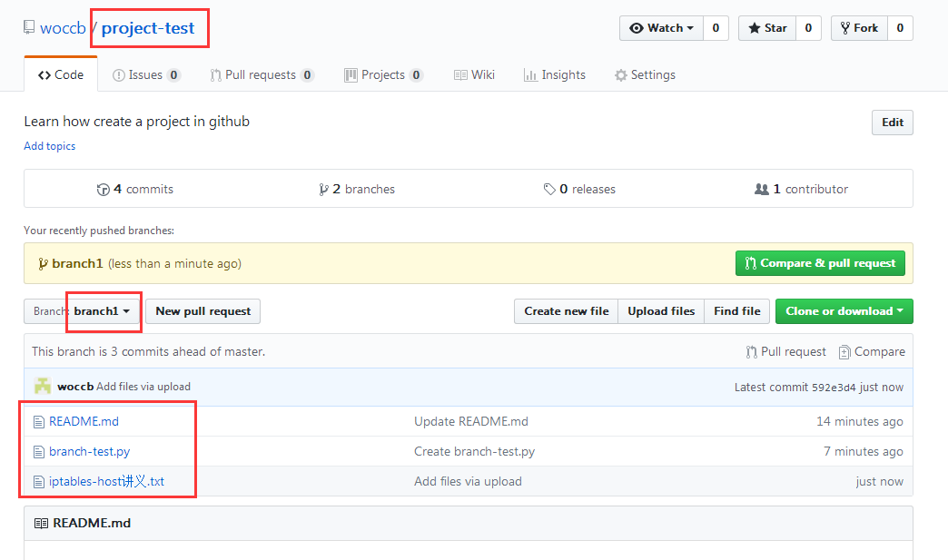View the 4 commits history
948x560 pixels.
point(135,189)
